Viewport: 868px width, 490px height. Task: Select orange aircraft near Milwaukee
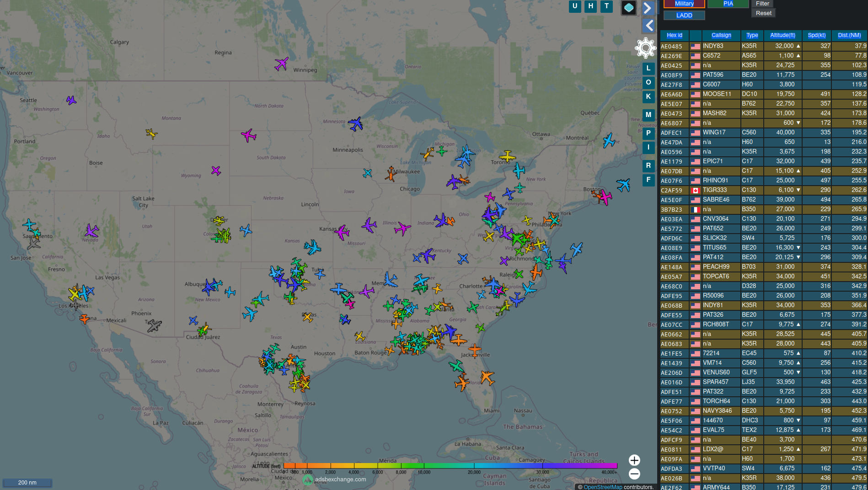(391, 174)
